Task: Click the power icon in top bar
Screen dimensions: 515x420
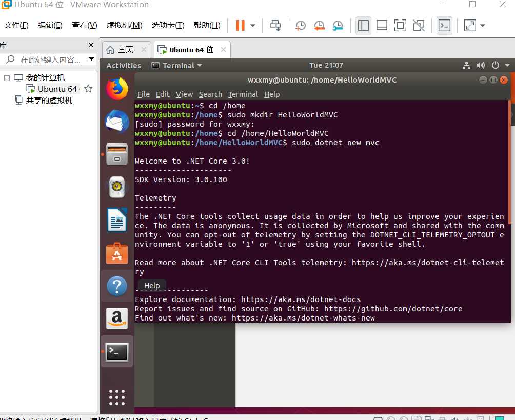Action: coord(496,65)
